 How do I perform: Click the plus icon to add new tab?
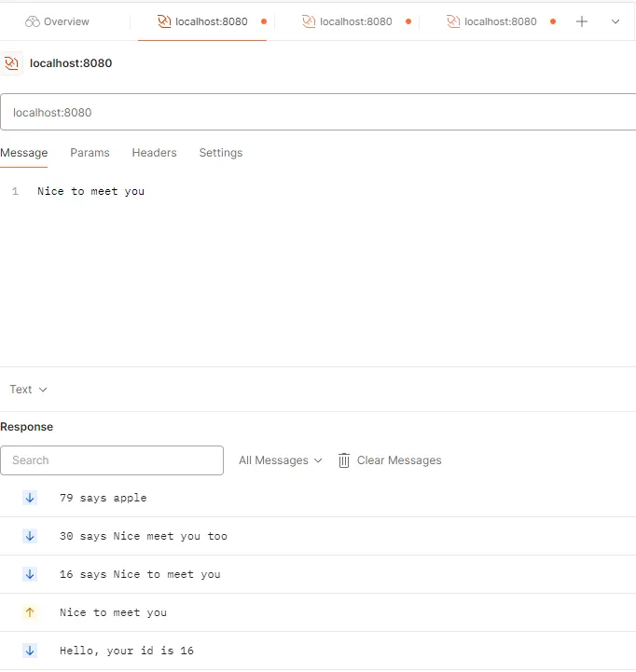click(x=582, y=21)
